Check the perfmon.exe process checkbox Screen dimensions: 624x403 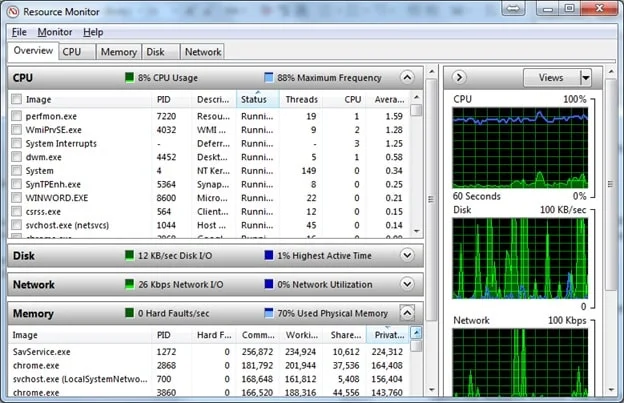(16, 116)
